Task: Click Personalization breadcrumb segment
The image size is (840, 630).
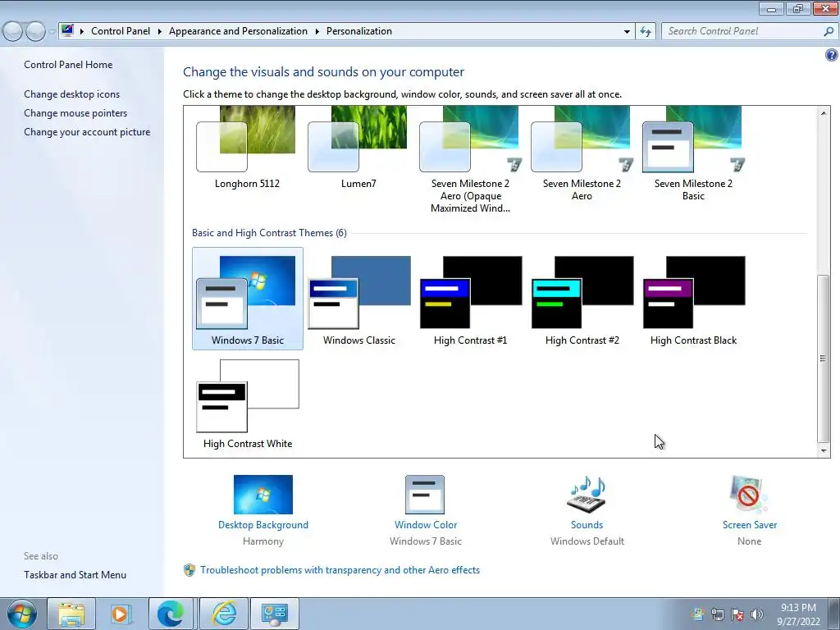Action: tap(359, 31)
